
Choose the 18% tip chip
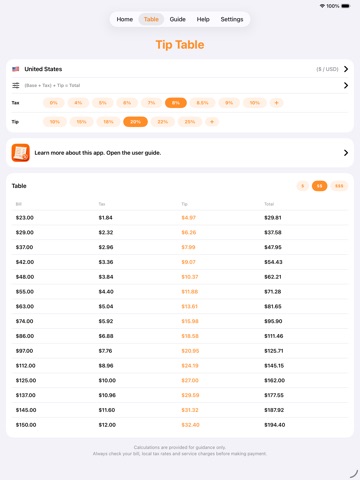point(108,122)
